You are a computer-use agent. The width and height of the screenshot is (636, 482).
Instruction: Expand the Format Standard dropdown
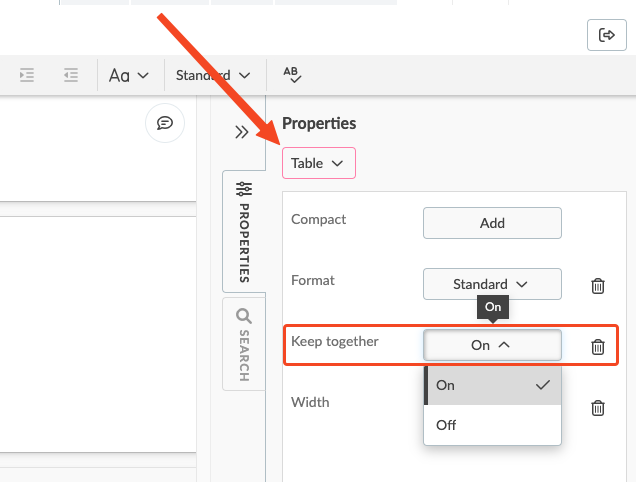[492, 284]
